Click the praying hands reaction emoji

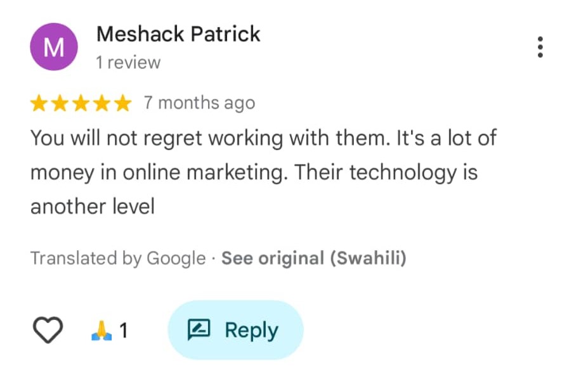[x=101, y=330]
